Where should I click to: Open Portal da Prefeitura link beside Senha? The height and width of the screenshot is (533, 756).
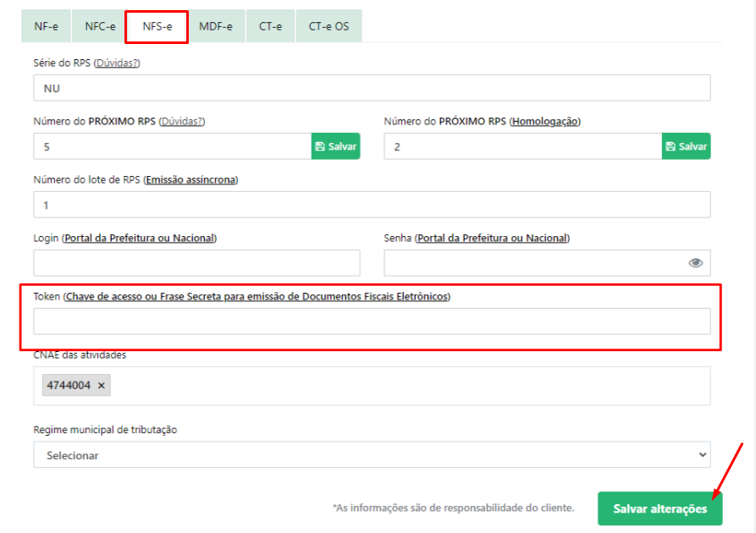pyautogui.click(x=492, y=238)
